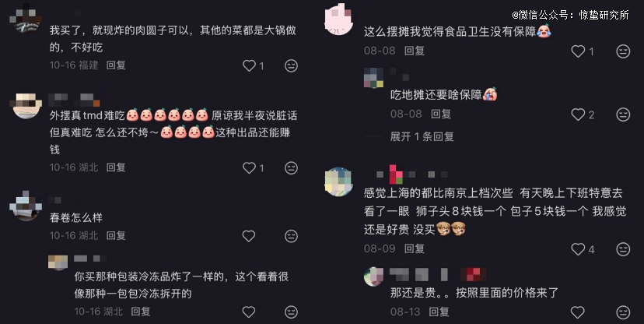
Task: Like the 包装冷冻品 reply comment
Action: (x=249, y=312)
